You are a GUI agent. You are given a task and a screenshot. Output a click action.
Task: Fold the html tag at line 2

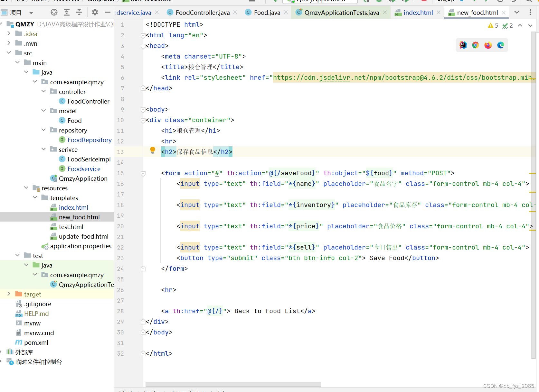pos(143,35)
